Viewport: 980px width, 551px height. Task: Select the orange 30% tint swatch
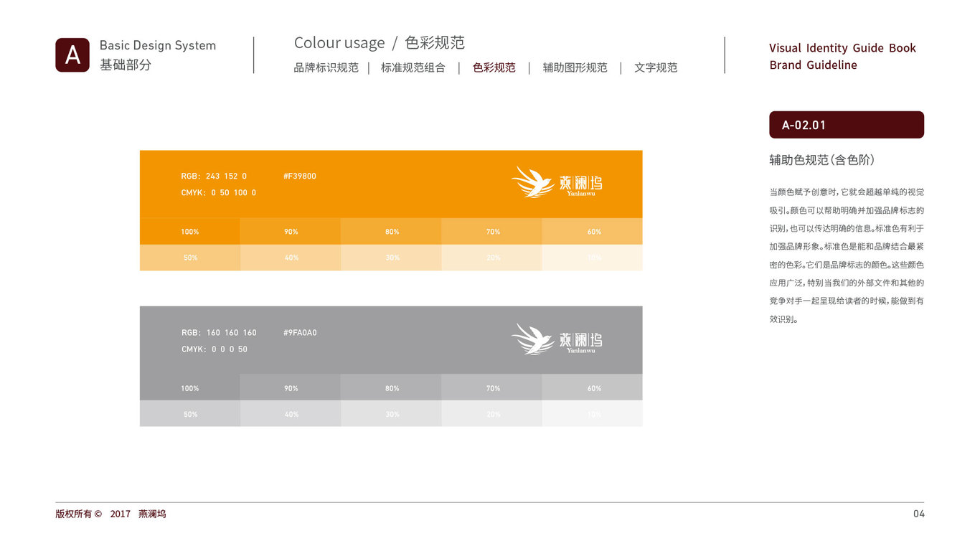pos(391,258)
